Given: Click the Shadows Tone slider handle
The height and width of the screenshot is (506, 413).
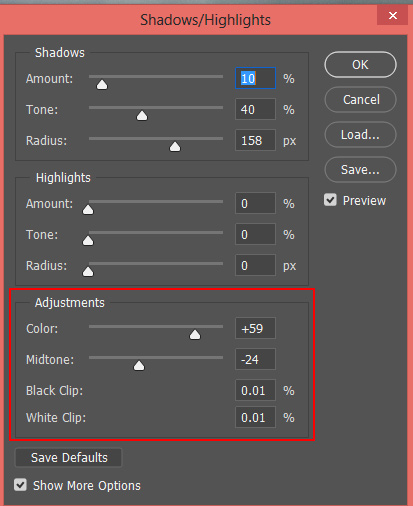Looking at the screenshot, I should 142,116.
